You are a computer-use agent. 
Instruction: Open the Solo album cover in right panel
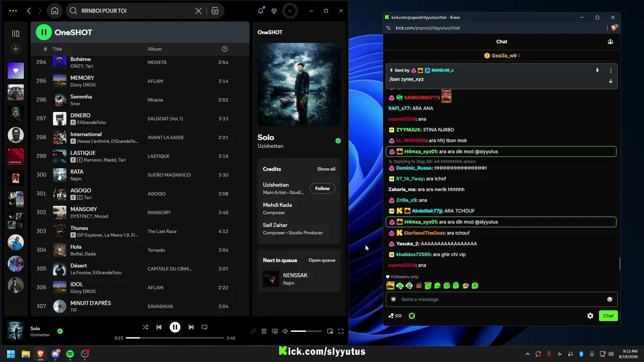point(299,84)
